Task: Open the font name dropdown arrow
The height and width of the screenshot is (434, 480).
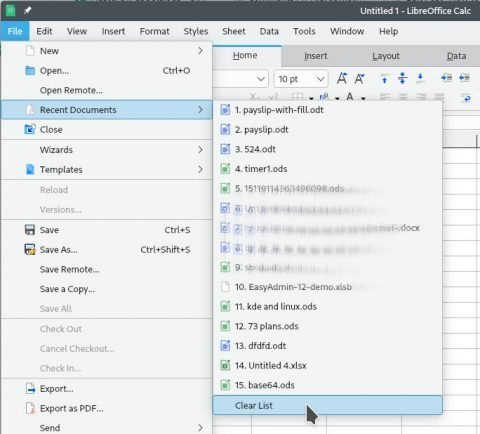Action: coord(261,79)
